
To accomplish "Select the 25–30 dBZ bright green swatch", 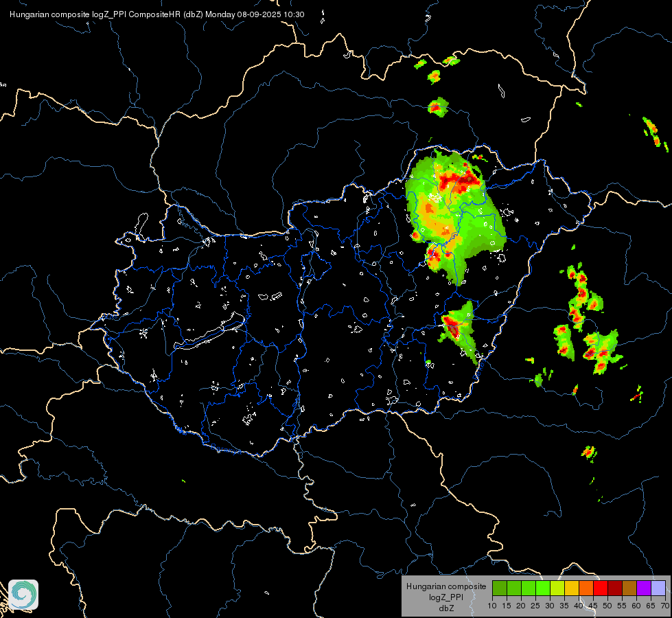I will 543,588.
